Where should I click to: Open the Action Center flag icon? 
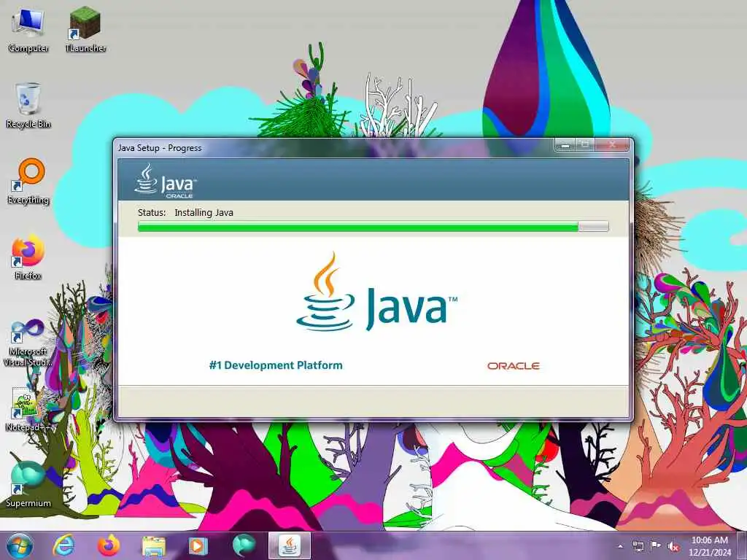pos(656,545)
